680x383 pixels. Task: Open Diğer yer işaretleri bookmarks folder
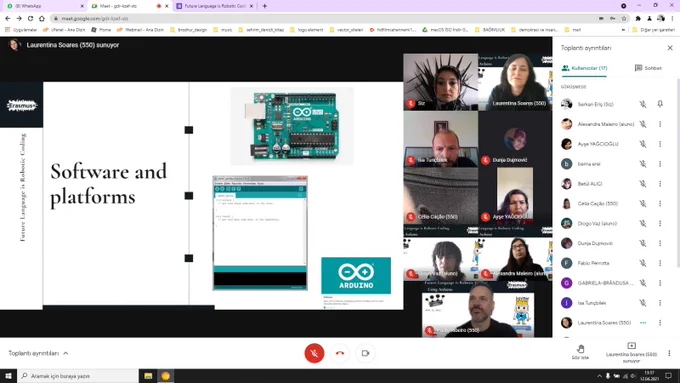[x=654, y=30]
